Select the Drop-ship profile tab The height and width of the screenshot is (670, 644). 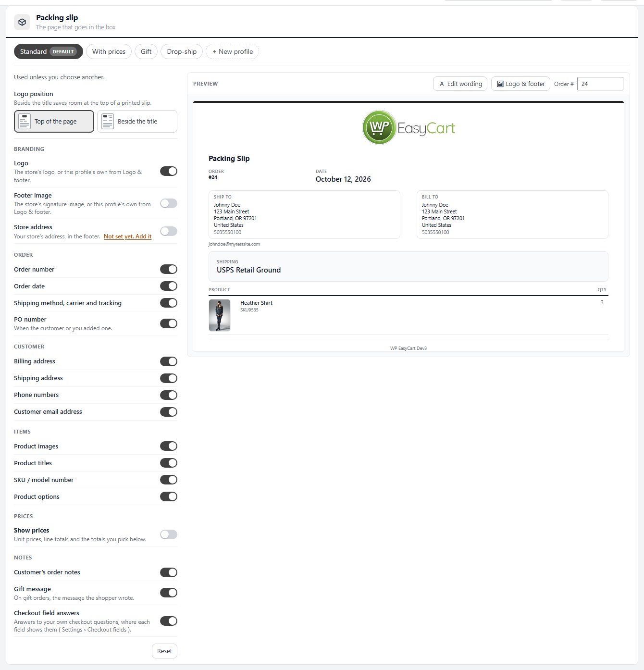[x=182, y=51]
